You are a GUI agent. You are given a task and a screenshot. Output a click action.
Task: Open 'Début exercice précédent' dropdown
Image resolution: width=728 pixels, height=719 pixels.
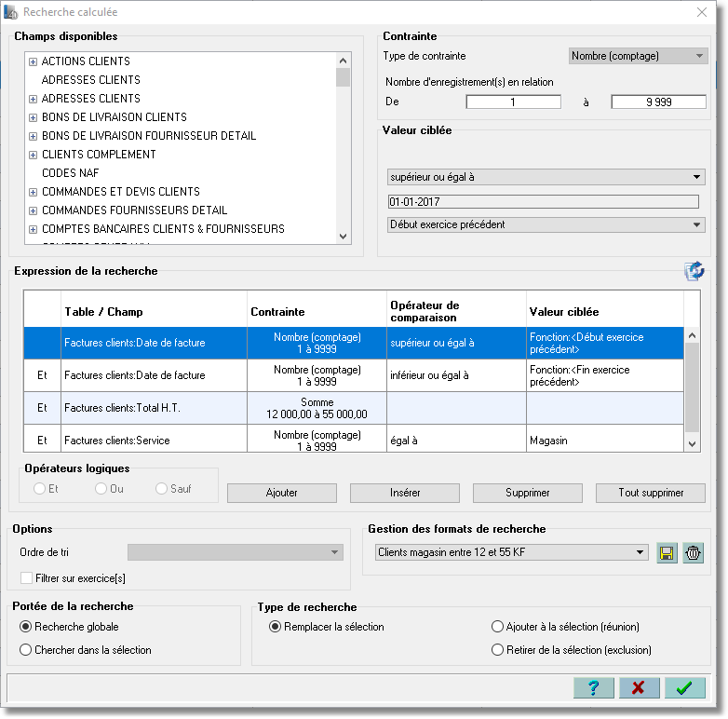(x=546, y=224)
